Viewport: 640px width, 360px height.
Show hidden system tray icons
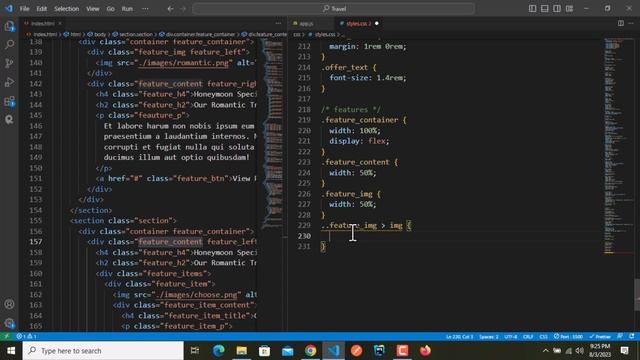546,351
